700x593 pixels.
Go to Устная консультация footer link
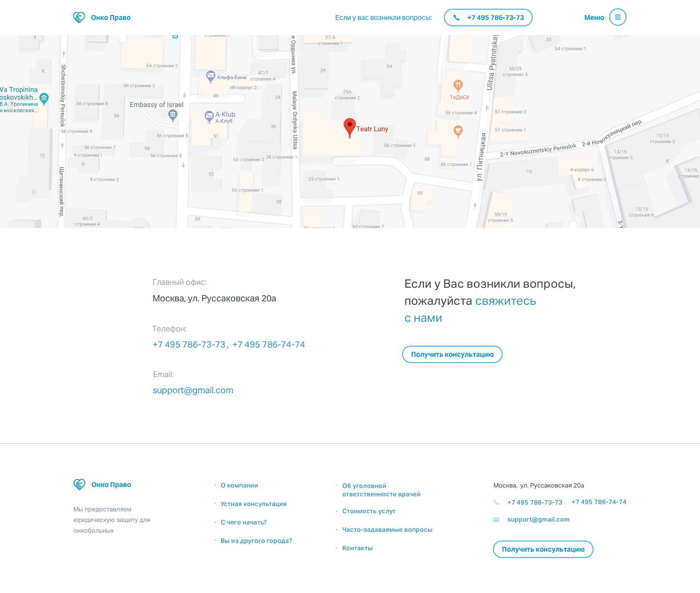coord(254,504)
